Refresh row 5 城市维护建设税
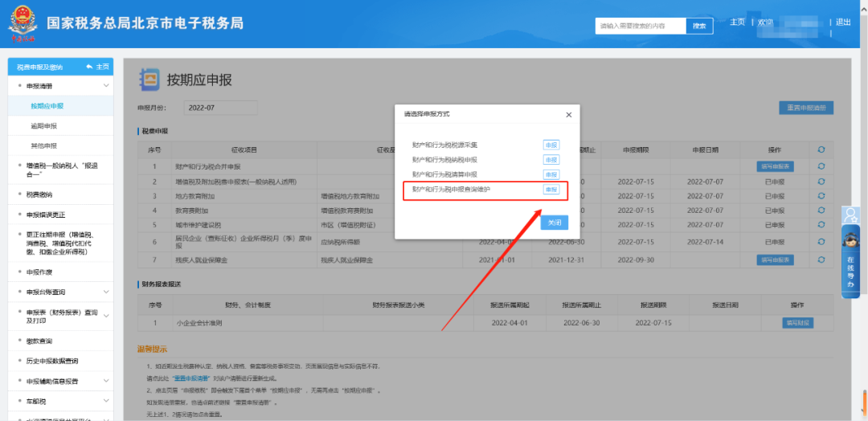Image resolution: width=868 pixels, height=421 pixels. pyautogui.click(x=821, y=225)
